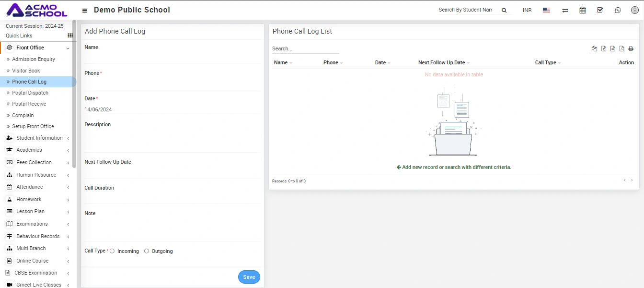644x288 pixels.
Task: Print the phone call log list
Action: (631, 48)
